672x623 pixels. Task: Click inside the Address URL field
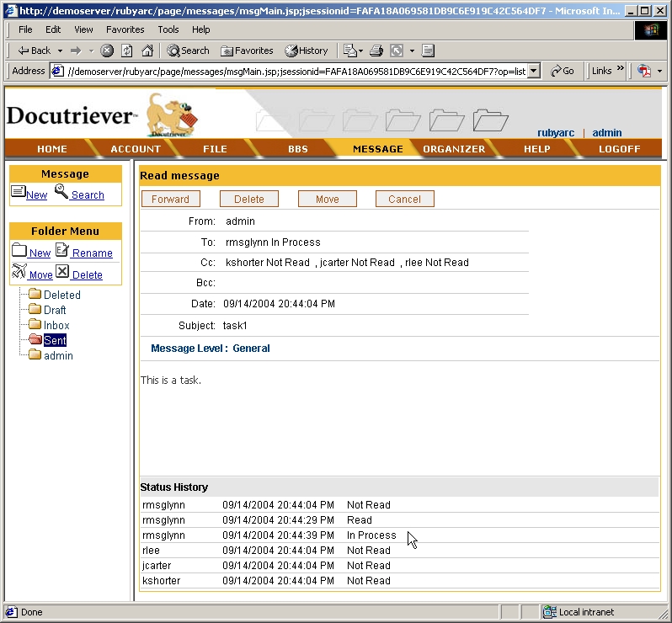pos(295,72)
